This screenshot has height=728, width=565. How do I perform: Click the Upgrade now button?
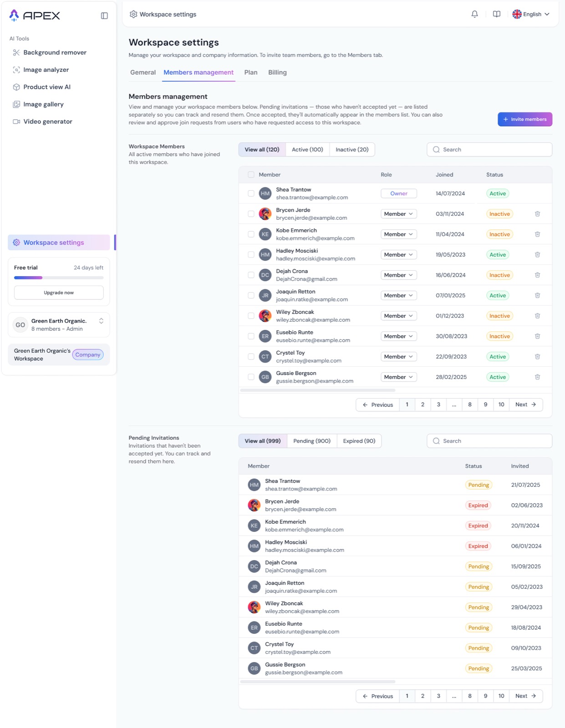[x=59, y=293]
